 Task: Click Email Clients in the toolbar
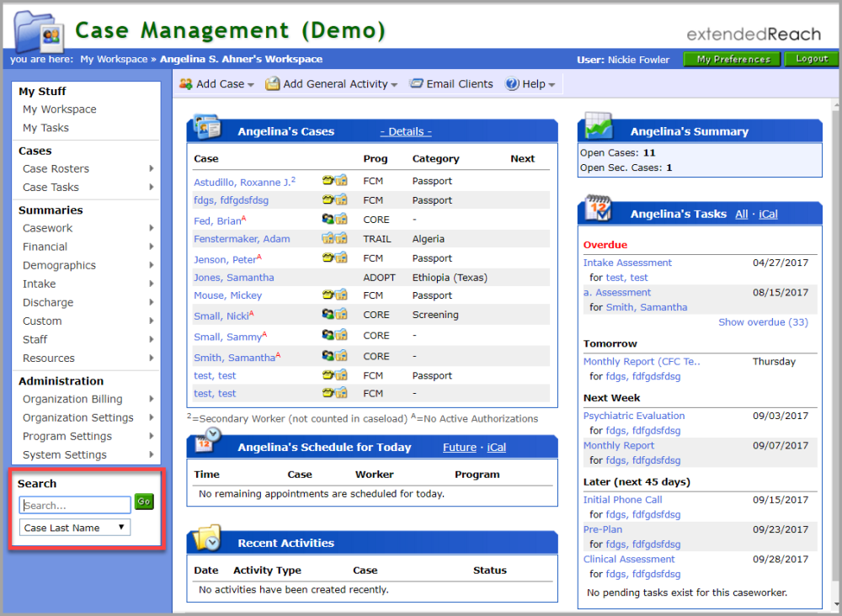pyautogui.click(x=451, y=83)
